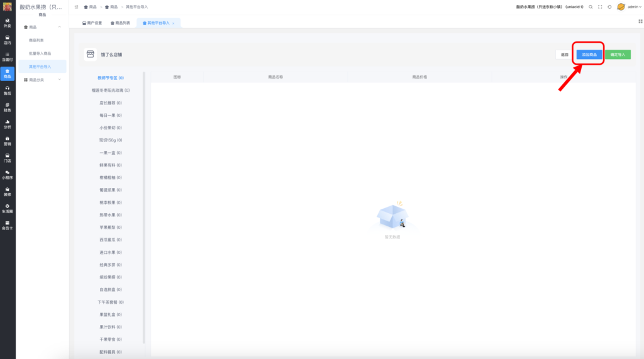Select 批量导入商品 in the side menu
The height and width of the screenshot is (359, 644).
click(40, 53)
